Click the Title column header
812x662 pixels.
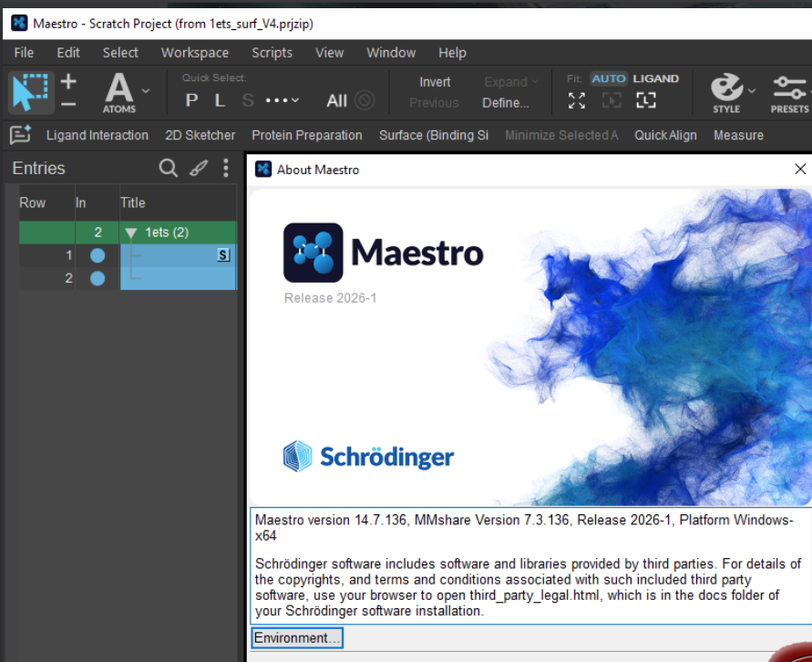pos(133,202)
